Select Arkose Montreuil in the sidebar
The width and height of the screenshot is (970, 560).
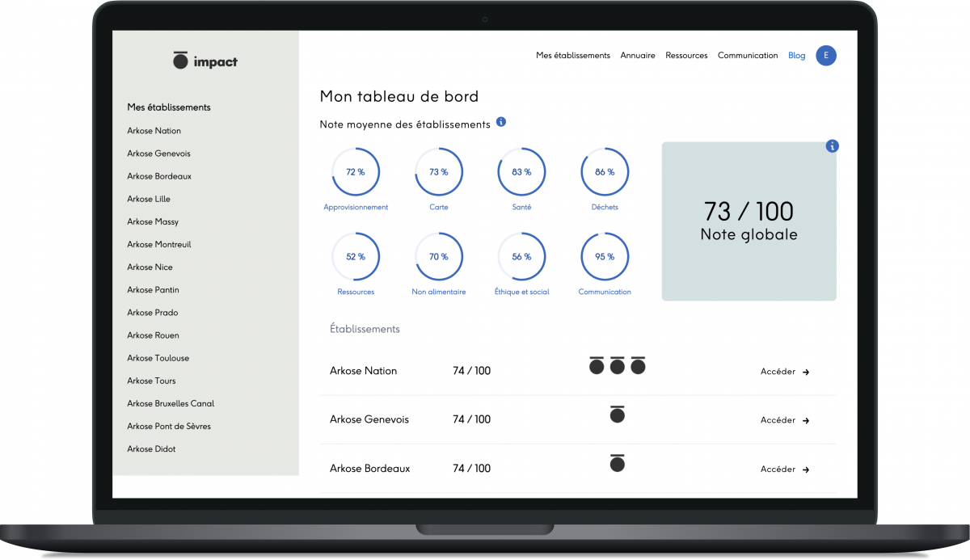159,244
